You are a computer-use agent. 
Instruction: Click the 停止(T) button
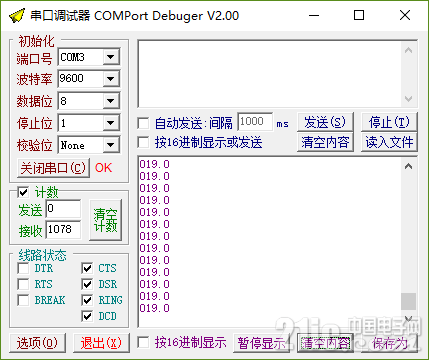point(389,122)
